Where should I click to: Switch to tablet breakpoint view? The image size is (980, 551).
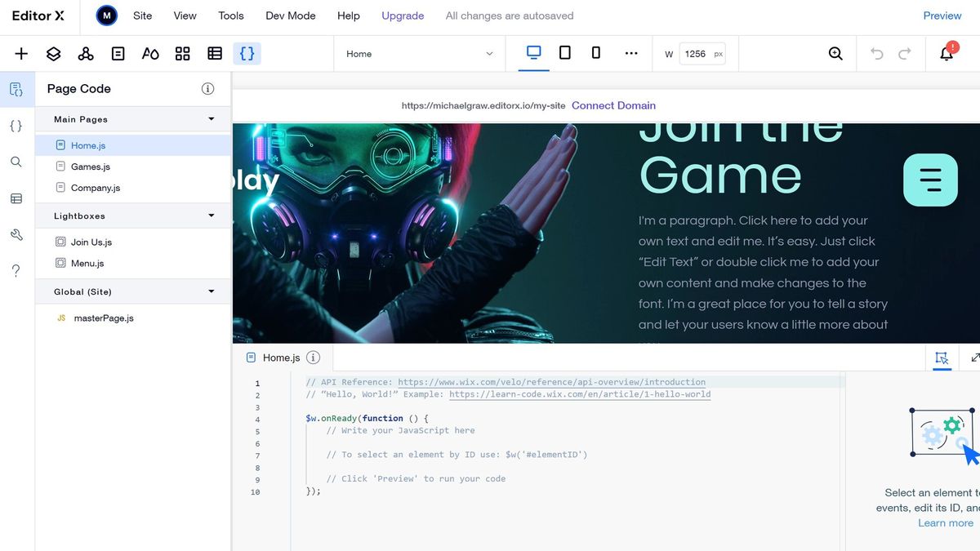(x=564, y=52)
